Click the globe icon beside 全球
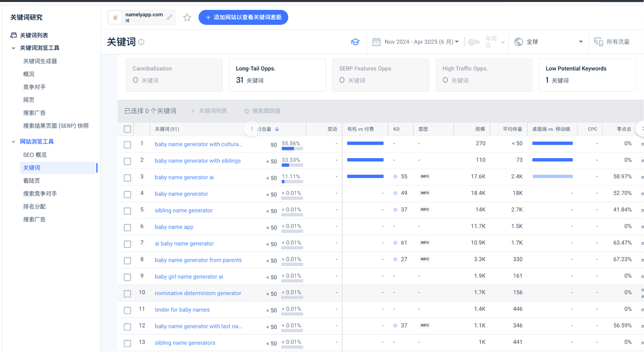Viewport: 644px width, 352px height. (519, 42)
